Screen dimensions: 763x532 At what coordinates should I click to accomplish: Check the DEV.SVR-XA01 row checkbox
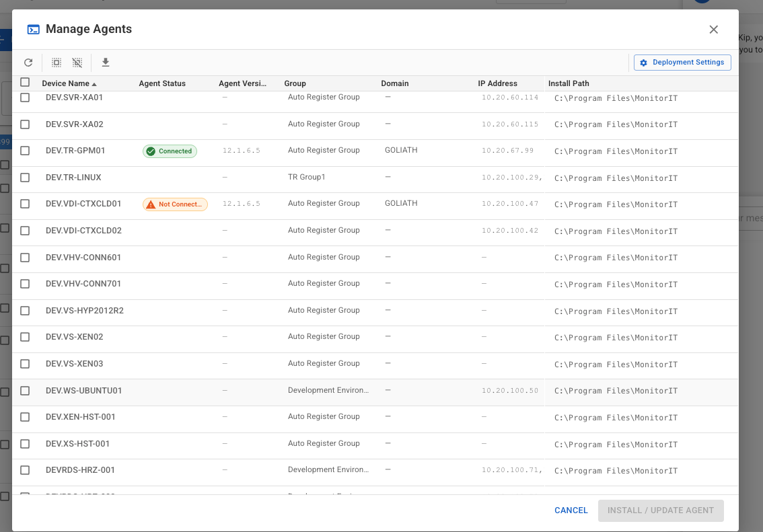25,98
